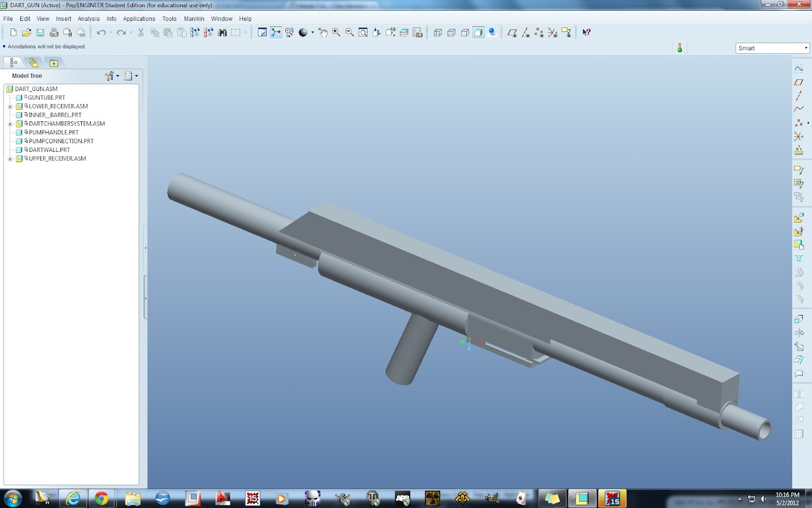Open the Smart selection filter dropdown
This screenshot has width=812, height=508.
(x=805, y=48)
